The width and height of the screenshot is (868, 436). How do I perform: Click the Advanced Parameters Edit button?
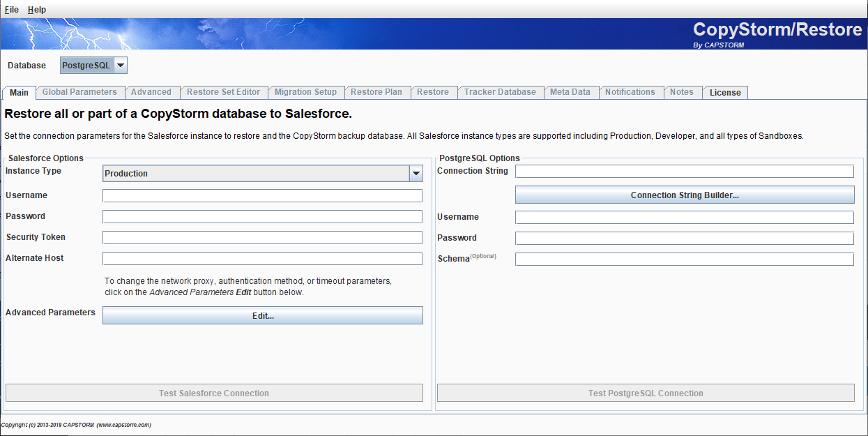click(x=262, y=315)
